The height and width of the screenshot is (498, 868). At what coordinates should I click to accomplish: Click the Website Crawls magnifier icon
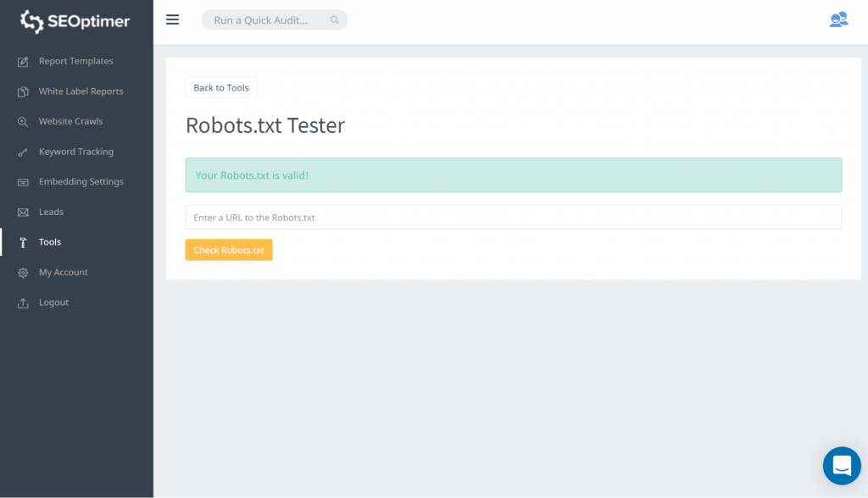tap(23, 122)
